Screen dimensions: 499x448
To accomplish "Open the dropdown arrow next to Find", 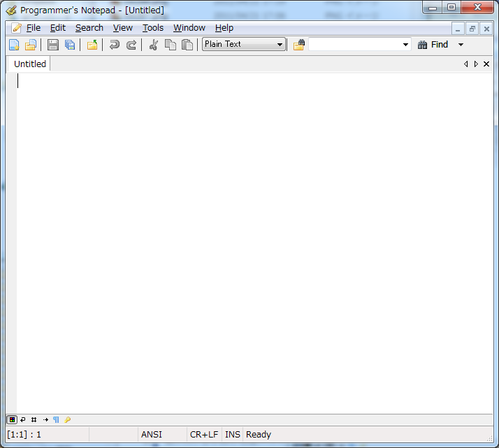I will pos(461,45).
